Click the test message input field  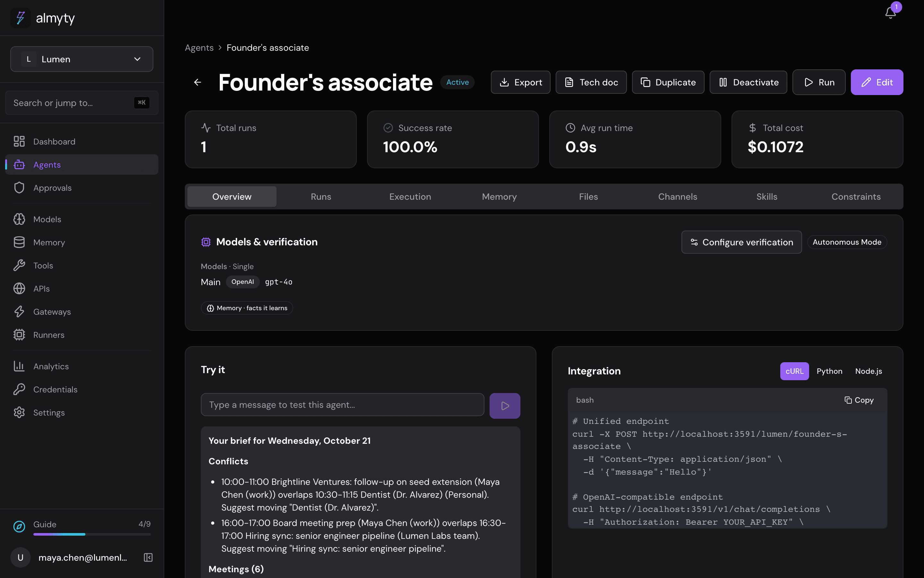pyautogui.click(x=343, y=405)
